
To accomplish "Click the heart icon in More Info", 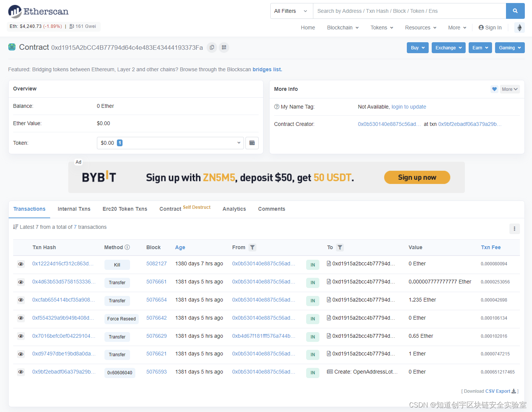I will (494, 89).
